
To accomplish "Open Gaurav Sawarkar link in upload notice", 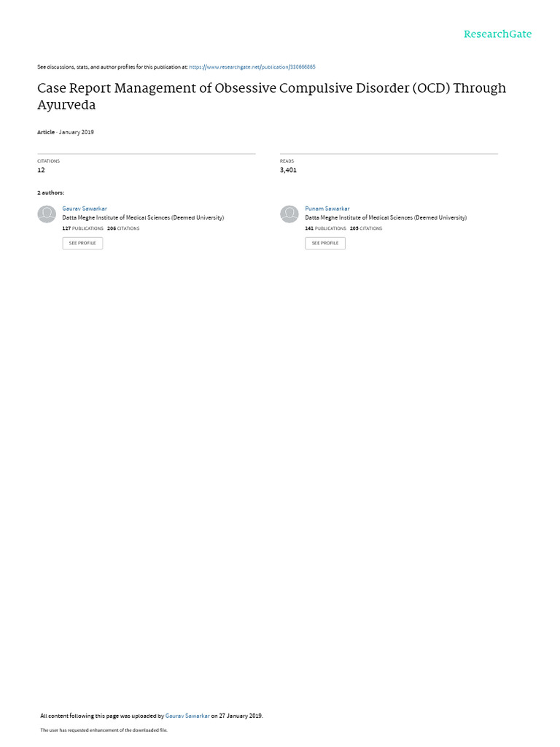I will click(187, 716).
